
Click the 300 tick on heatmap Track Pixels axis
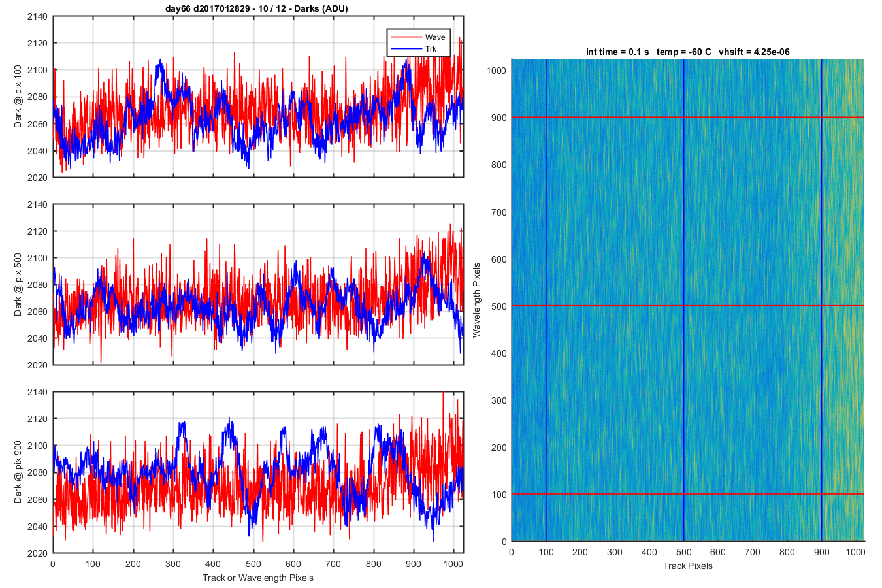tap(615, 552)
